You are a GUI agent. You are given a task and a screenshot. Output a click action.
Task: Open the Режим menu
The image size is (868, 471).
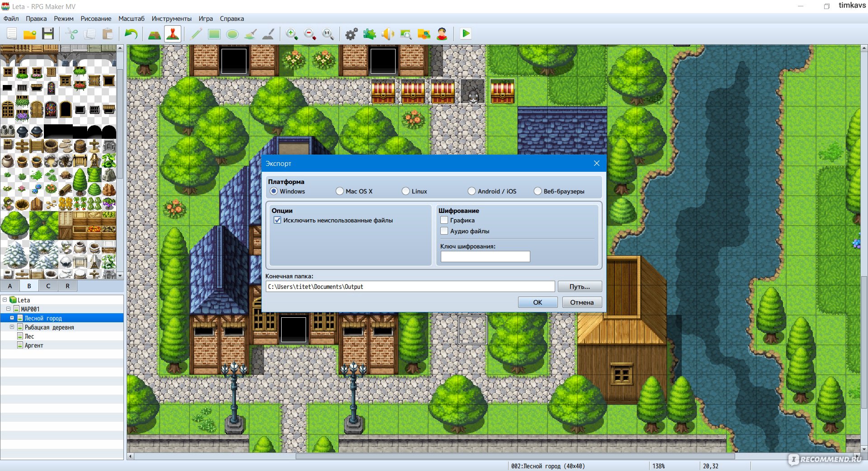(x=63, y=19)
